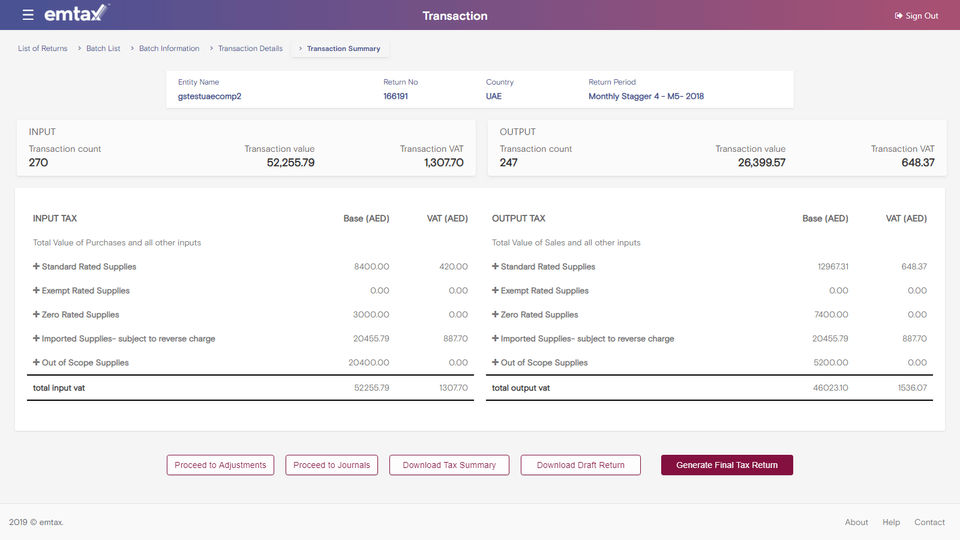Click total input vat base 52255.79
This screenshot has width=960, height=540.
pos(371,388)
